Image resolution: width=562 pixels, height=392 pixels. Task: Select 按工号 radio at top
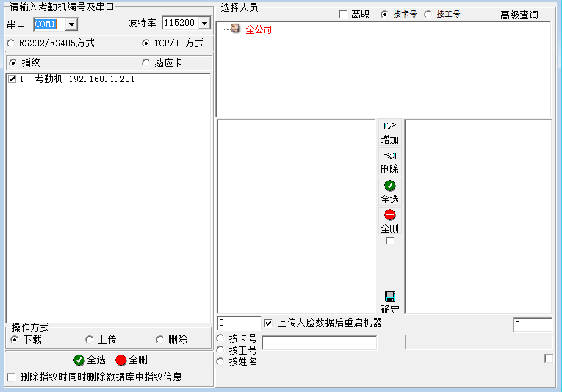pos(428,14)
